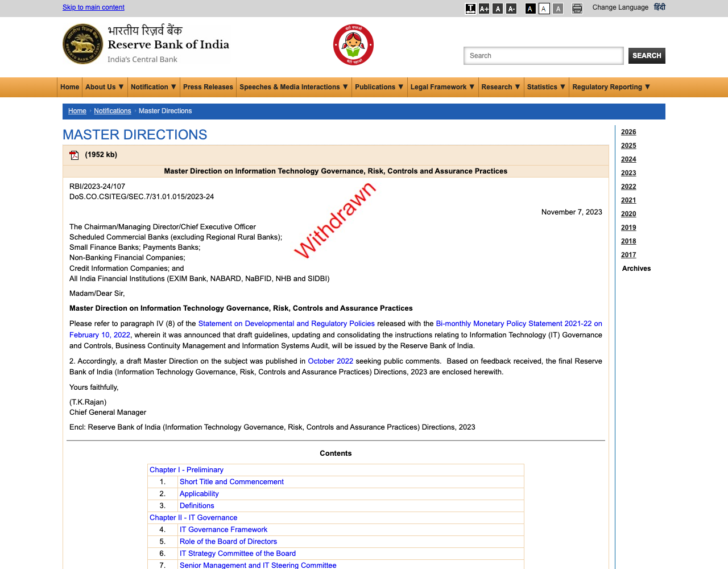The height and width of the screenshot is (569, 728).
Task: Switch language to Hindi
Action: (659, 7)
